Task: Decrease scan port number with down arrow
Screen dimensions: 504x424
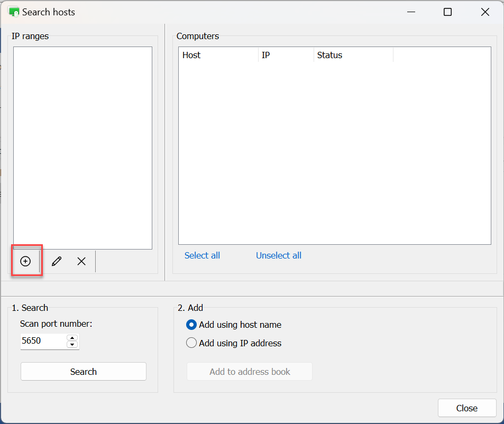Action: [72, 345]
